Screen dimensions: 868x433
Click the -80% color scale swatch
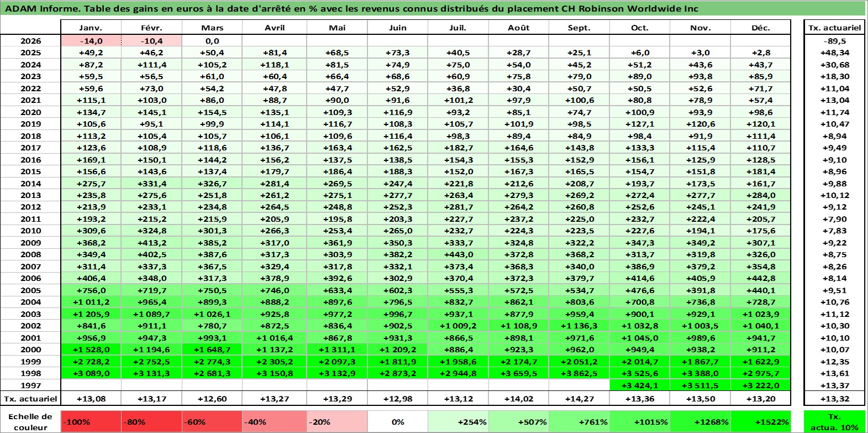(x=151, y=421)
